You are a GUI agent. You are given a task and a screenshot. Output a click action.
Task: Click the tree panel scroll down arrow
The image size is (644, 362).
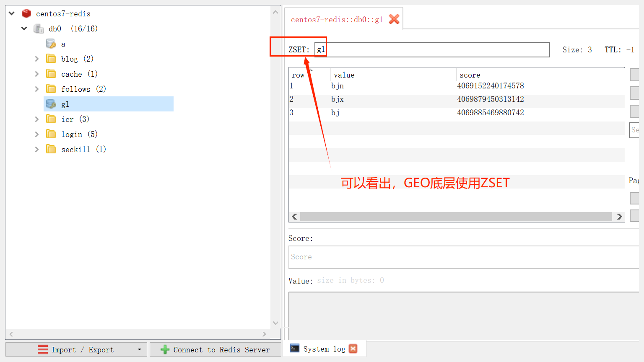click(275, 323)
